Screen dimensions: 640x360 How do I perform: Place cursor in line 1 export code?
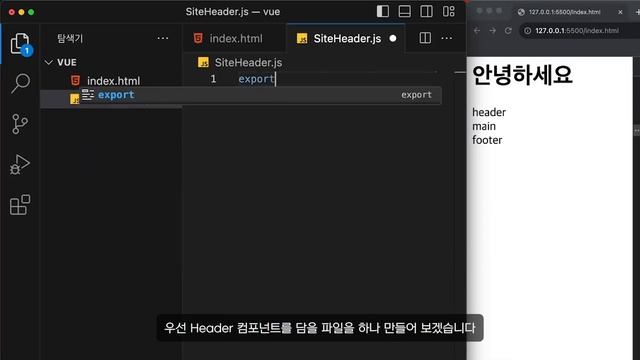pyautogui.click(x=256, y=79)
